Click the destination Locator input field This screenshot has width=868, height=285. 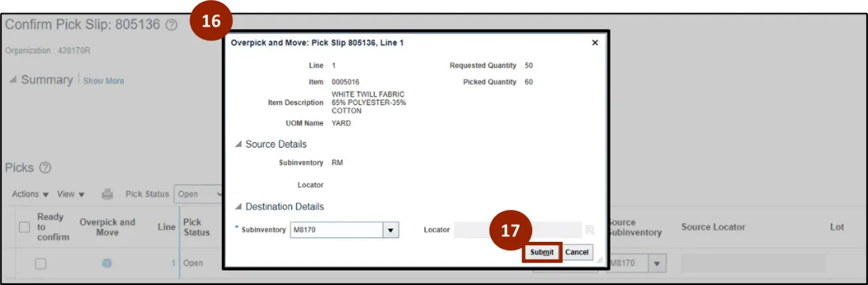pos(518,230)
